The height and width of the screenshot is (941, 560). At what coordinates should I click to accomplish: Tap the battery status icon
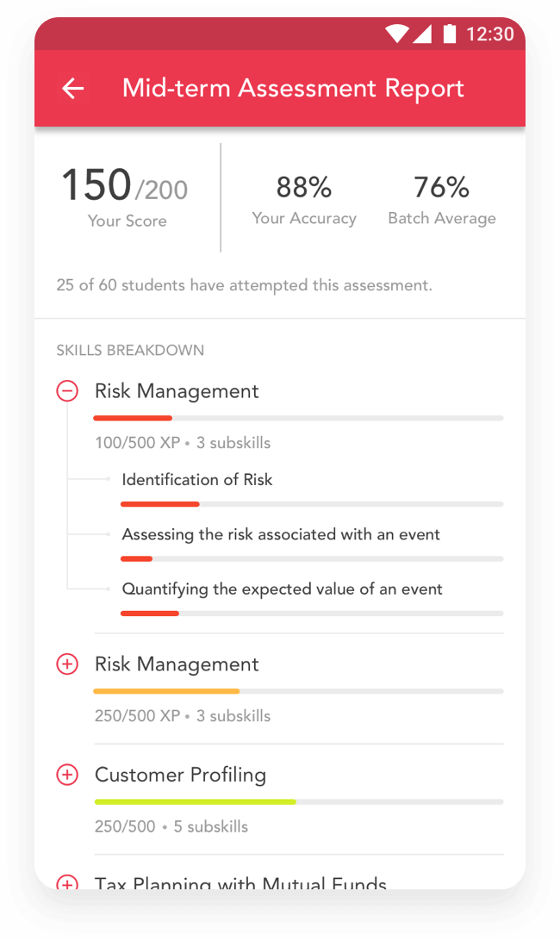(450, 34)
